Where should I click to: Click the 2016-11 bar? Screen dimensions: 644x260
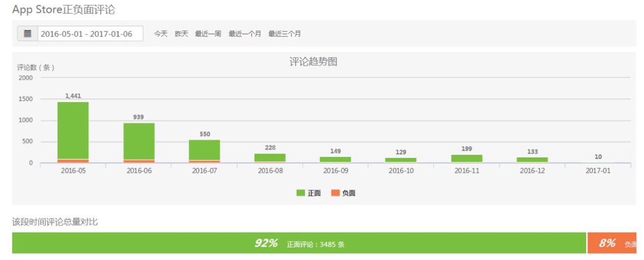[467, 159]
